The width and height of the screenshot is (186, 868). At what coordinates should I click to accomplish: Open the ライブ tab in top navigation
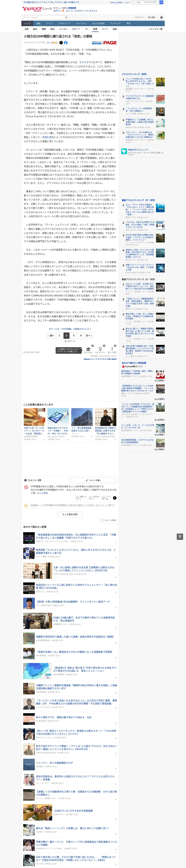pyautogui.click(x=49, y=23)
